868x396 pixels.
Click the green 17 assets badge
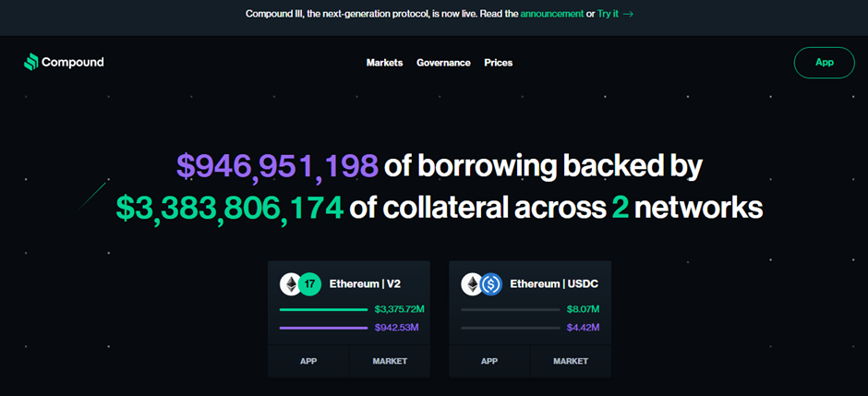click(x=309, y=284)
